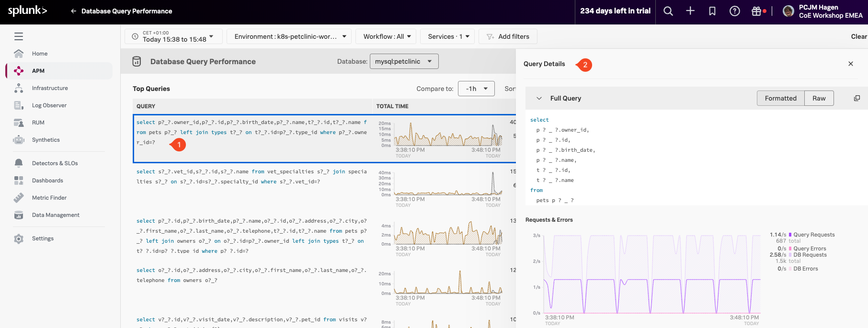This screenshot has height=328, width=868.
Task: Click the Clear filters link
Action: (x=858, y=36)
